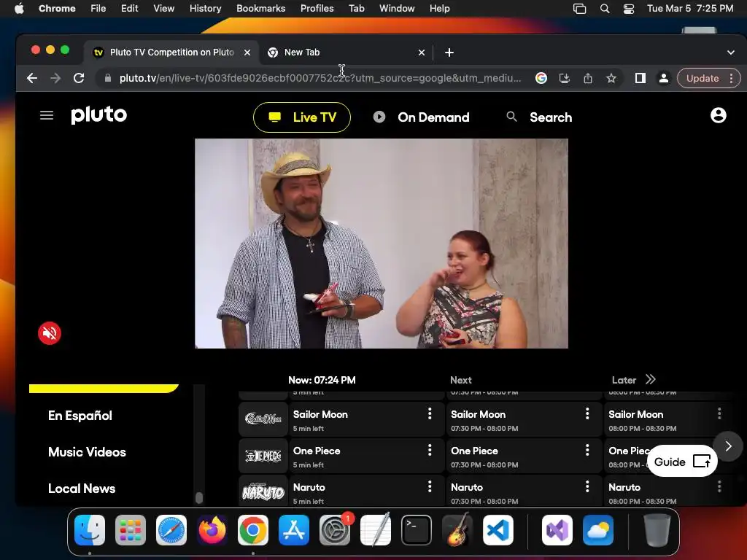Bookmark this tab with the star
This screenshot has width=747, height=560.
coord(611,78)
